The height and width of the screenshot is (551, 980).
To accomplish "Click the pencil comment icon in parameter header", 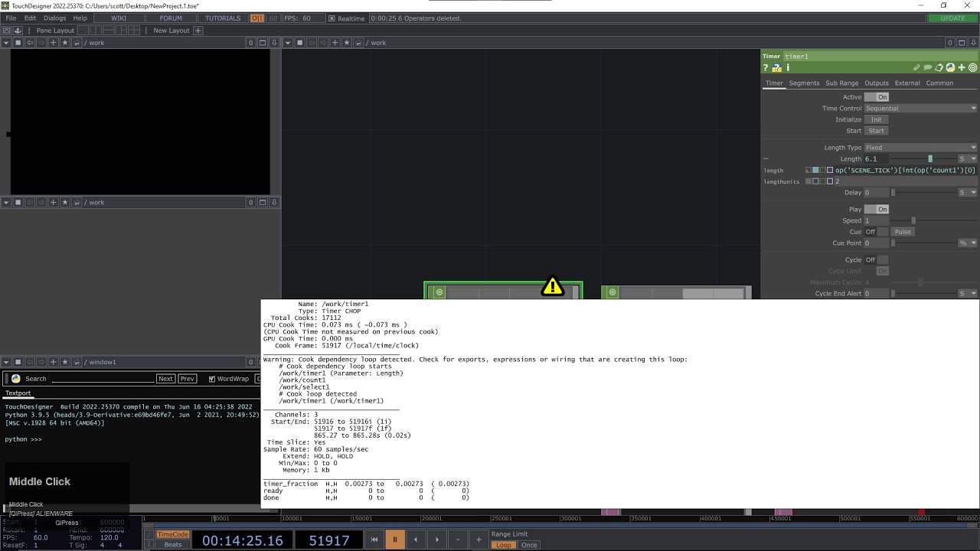I will (917, 68).
